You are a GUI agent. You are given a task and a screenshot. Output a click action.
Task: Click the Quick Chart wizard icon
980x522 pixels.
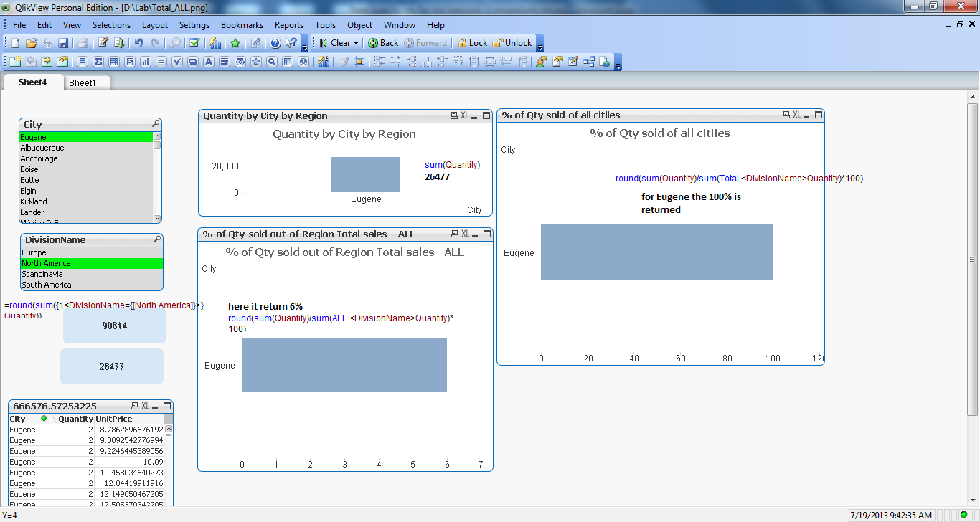pyautogui.click(x=215, y=43)
